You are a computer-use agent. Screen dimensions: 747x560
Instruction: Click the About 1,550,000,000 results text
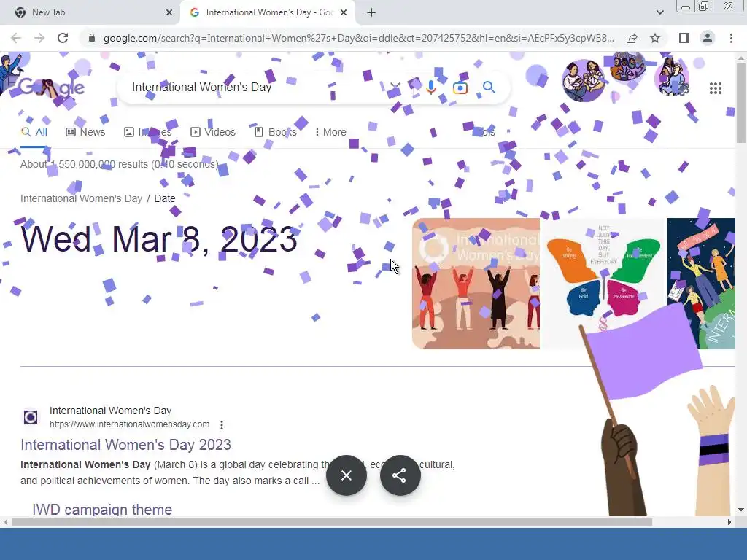pos(119,164)
